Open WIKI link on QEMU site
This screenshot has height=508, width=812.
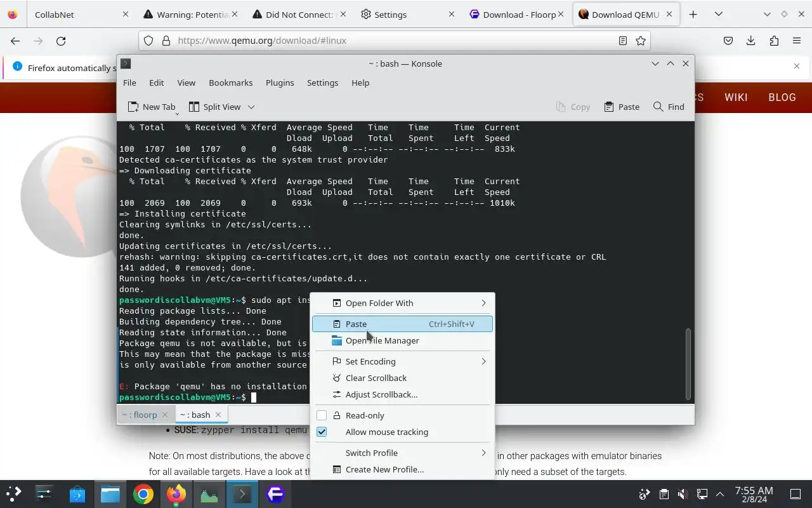click(x=736, y=97)
